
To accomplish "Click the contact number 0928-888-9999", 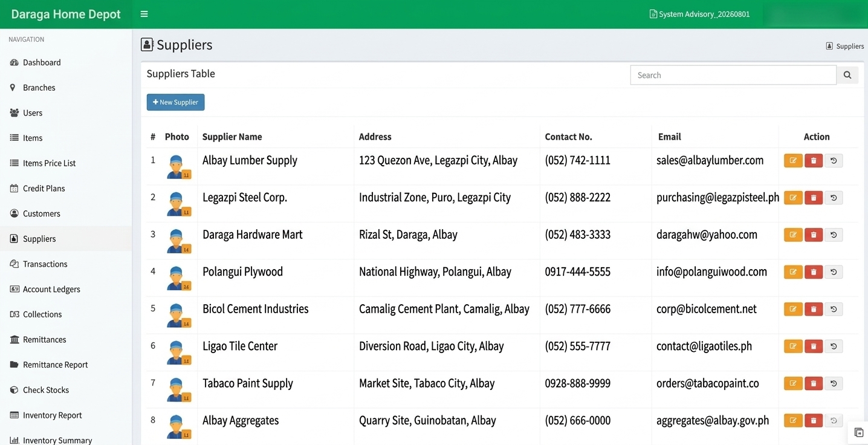I will pos(578,383).
